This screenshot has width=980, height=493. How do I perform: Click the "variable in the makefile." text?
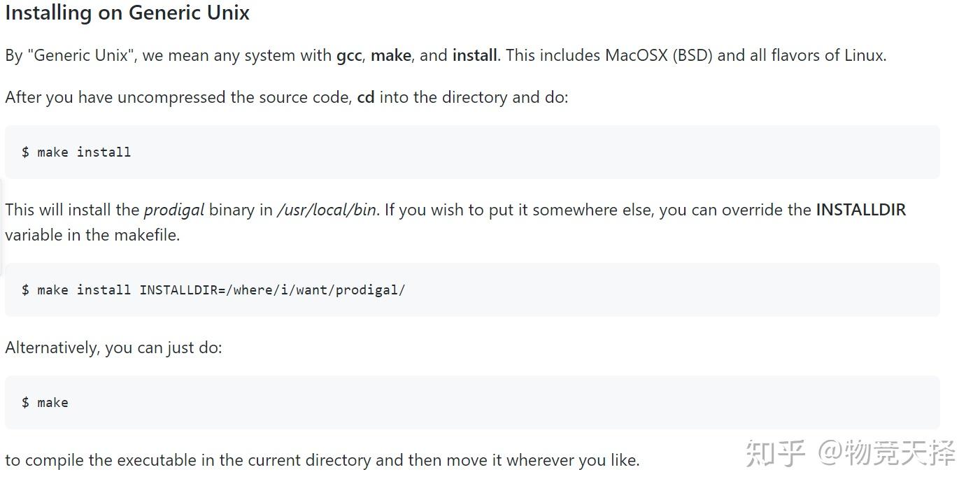[92, 235]
